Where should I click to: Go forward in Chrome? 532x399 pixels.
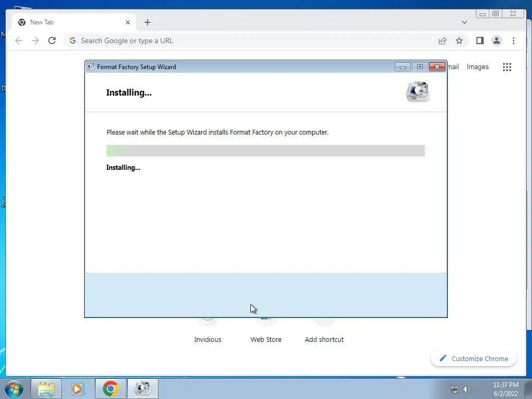pos(35,41)
